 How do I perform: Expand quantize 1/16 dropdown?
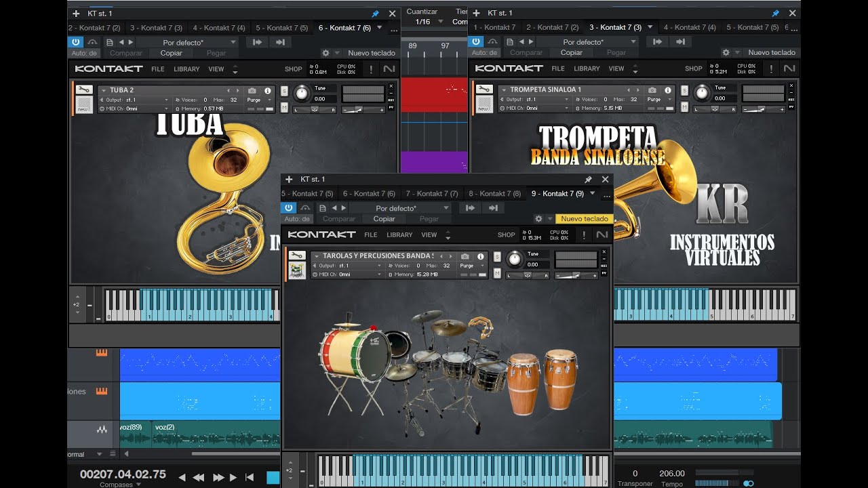(429, 22)
